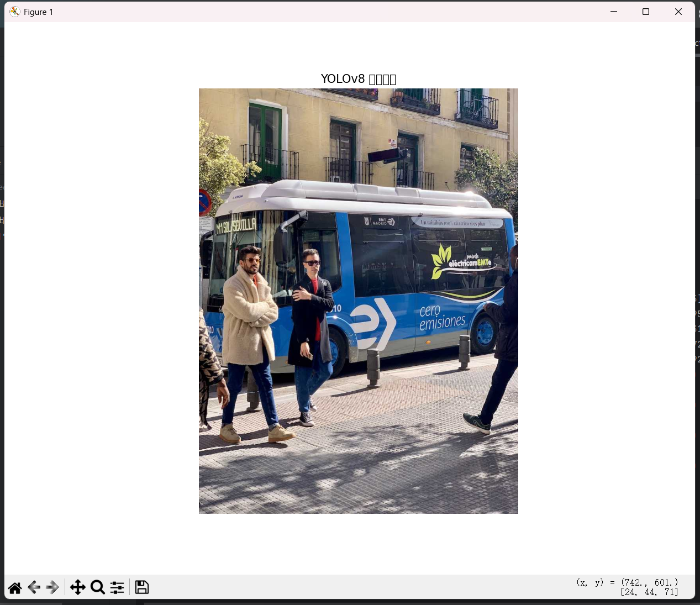
Task: Open Configure subplots sliders icon
Action: click(117, 587)
